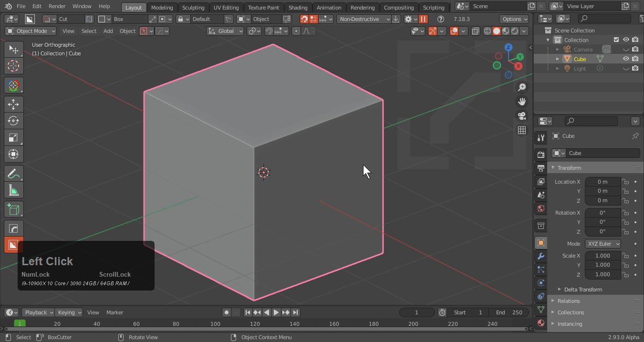Activate the Rotate tool
This screenshot has width=644, height=342.
pos(13,121)
